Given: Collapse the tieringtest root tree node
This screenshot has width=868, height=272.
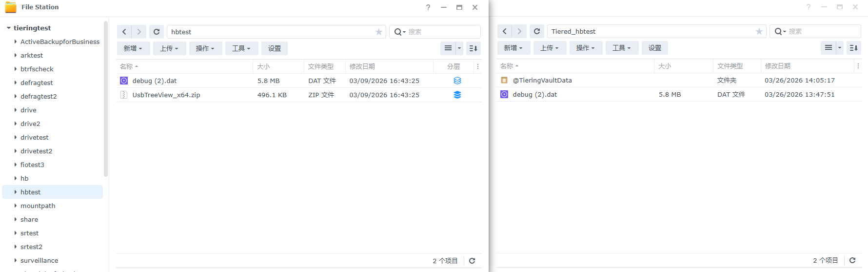Looking at the screenshot, I should [x=9, y=28].
